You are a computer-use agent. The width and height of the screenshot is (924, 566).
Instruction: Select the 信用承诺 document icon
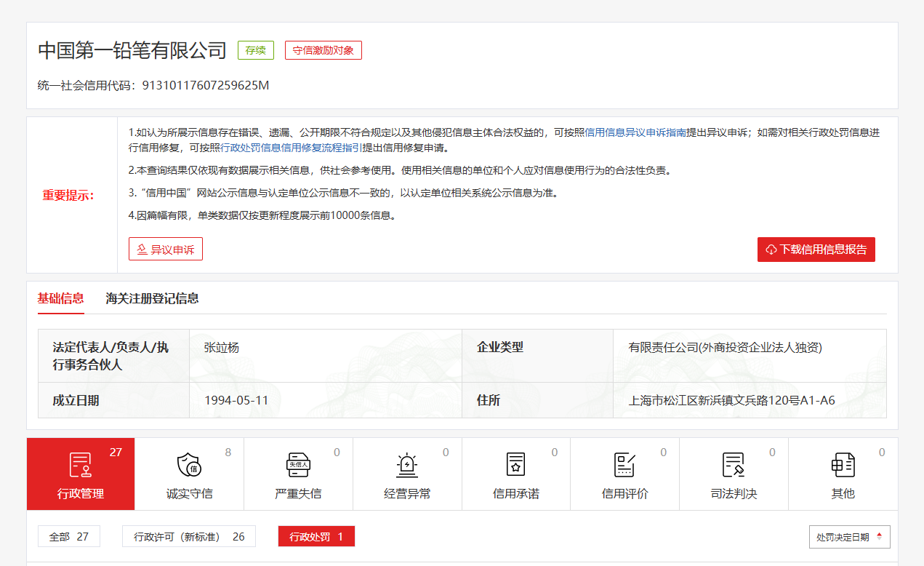515,464
